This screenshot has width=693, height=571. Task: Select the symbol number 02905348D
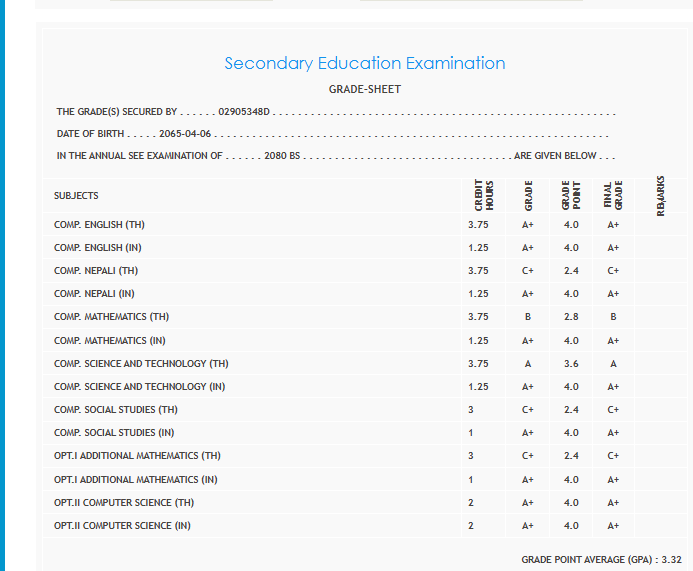(x=244, y=112)
